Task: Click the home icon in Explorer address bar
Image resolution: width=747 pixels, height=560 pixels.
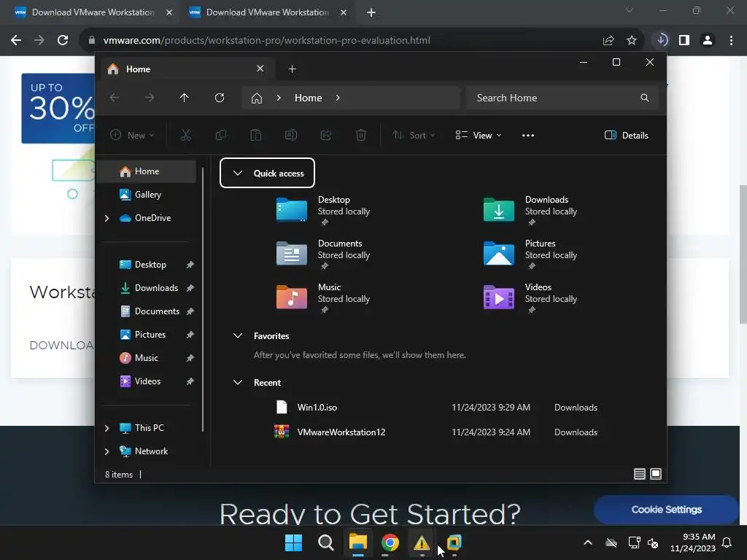Action: click(x=257, y=98)
